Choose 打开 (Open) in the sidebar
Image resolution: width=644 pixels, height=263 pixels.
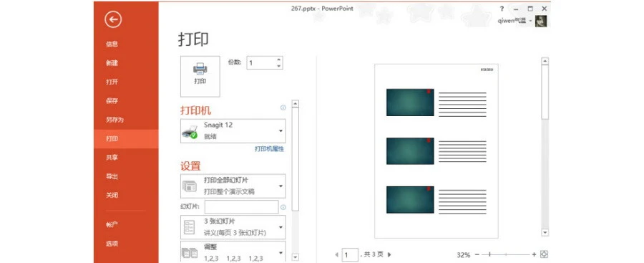tap(112, 82)
